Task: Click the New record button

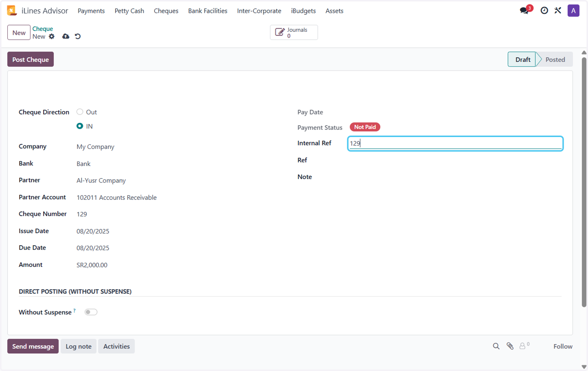Action: pyautogui.click(x=19, y=33)
